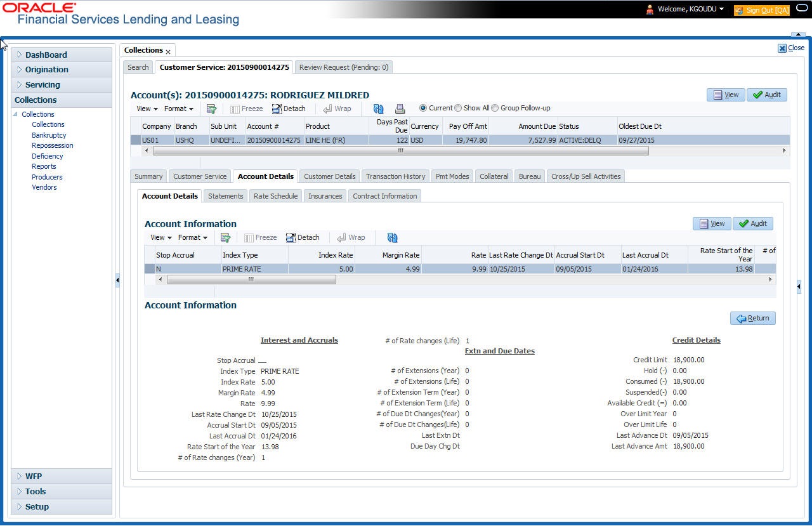Open the Format dropdown in accounts toolbar
812x526 pixels.
click(x=179, y=108)
